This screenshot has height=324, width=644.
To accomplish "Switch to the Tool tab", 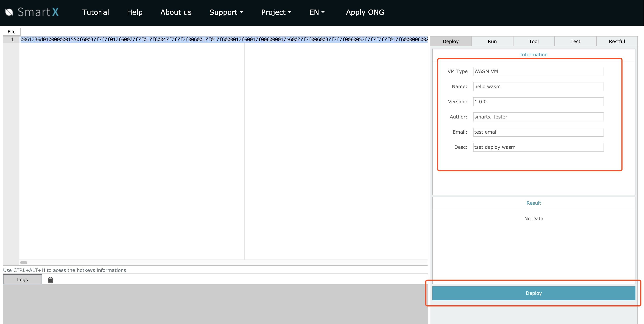I will tap(533, 41).
